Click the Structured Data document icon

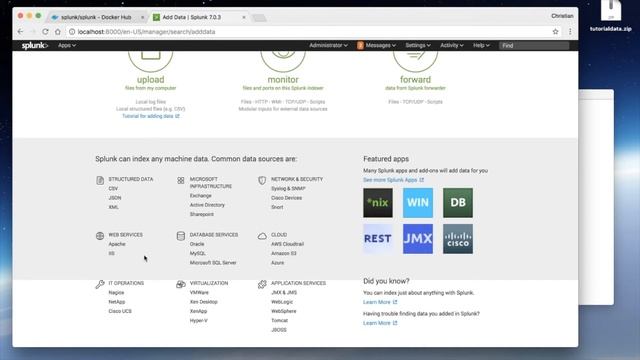100,180
